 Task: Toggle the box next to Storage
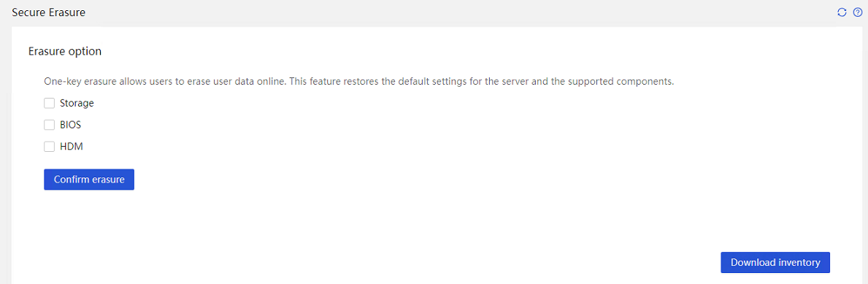click(x=49, y=103)
